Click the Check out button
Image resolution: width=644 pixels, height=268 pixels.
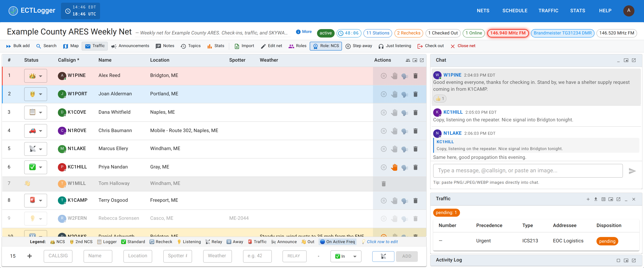(x=430, y=46)
